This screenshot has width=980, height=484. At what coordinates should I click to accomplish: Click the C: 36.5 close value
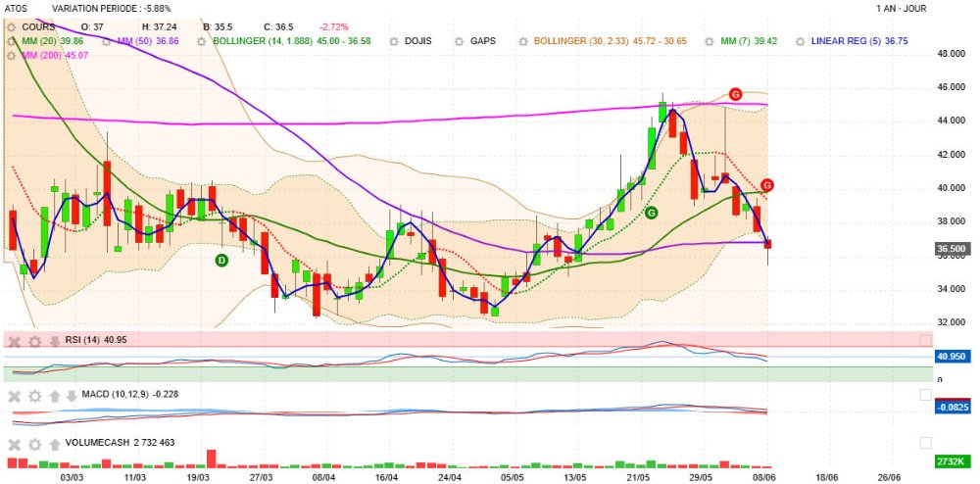[x=278, y=27]
